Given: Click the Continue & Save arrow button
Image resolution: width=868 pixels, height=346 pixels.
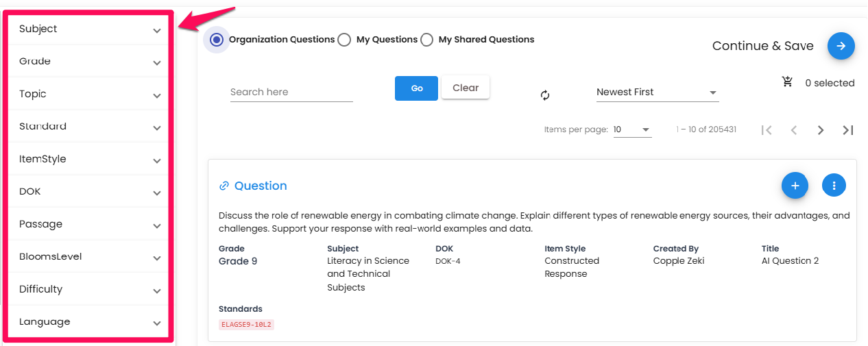Looking at the screenshot, I should pos(841,46).
